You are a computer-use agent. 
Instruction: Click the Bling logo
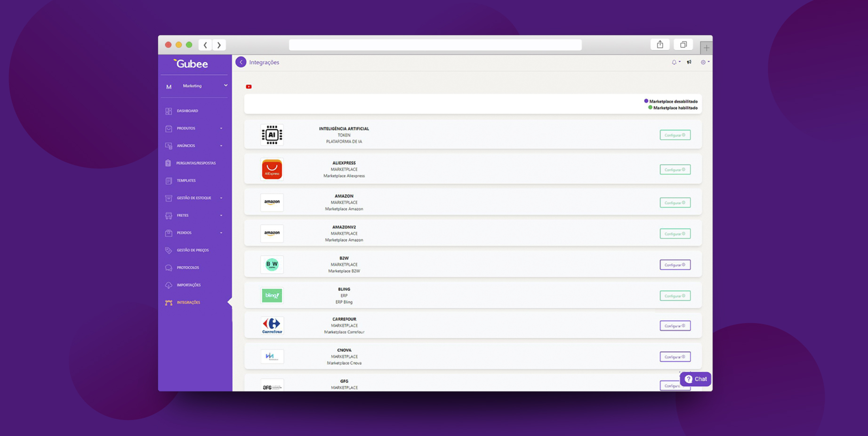pos(272,295)
